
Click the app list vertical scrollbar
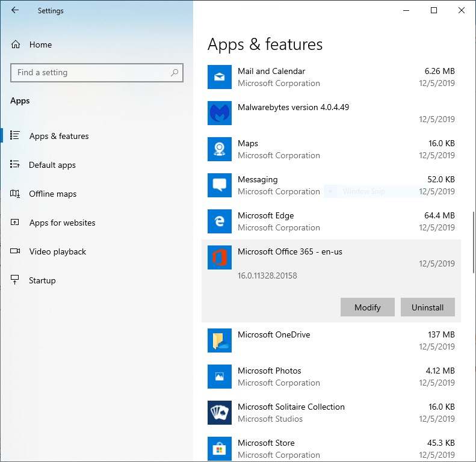[x=473, y=242]
